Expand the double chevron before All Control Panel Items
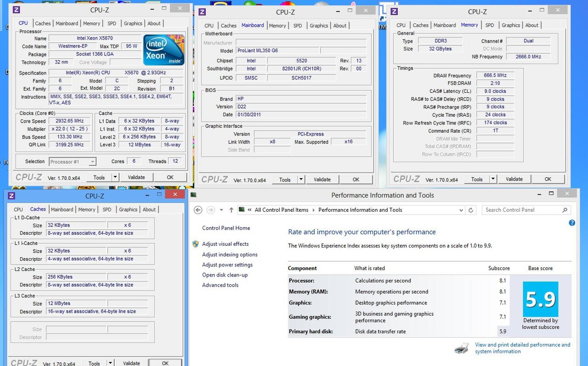Screen dimensions: 588x366 tap(249, 210)
